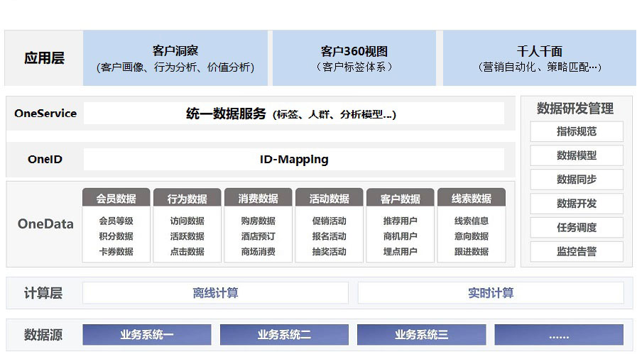This screenshot has width=637, height=364.
Task: Click the 客户洞察 application block
Action: 175,58
